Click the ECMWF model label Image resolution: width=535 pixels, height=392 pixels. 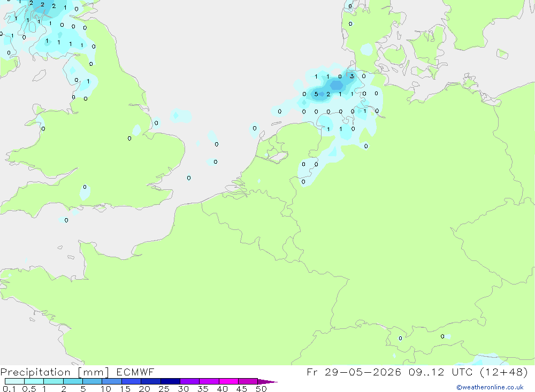135,372
